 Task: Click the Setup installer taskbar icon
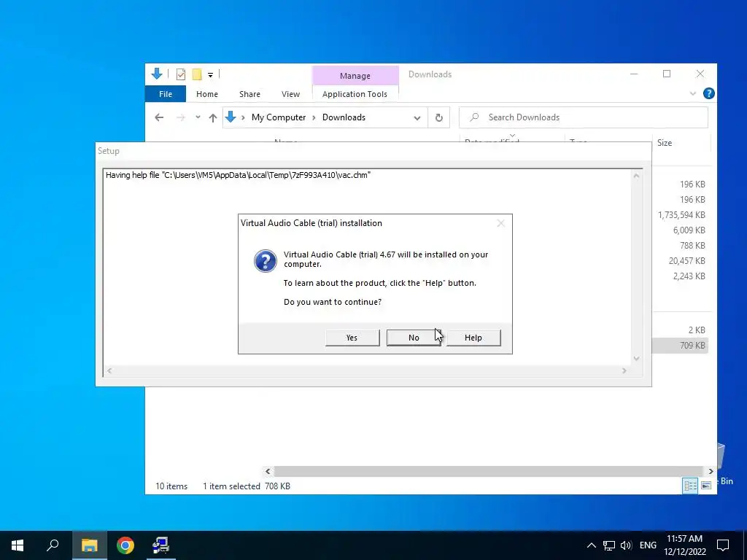coord(161,545)
